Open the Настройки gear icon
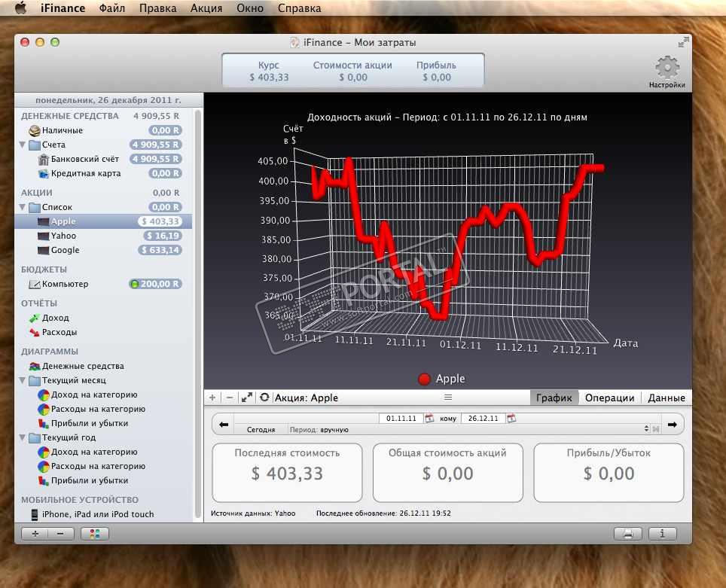 tap(667, 68)
